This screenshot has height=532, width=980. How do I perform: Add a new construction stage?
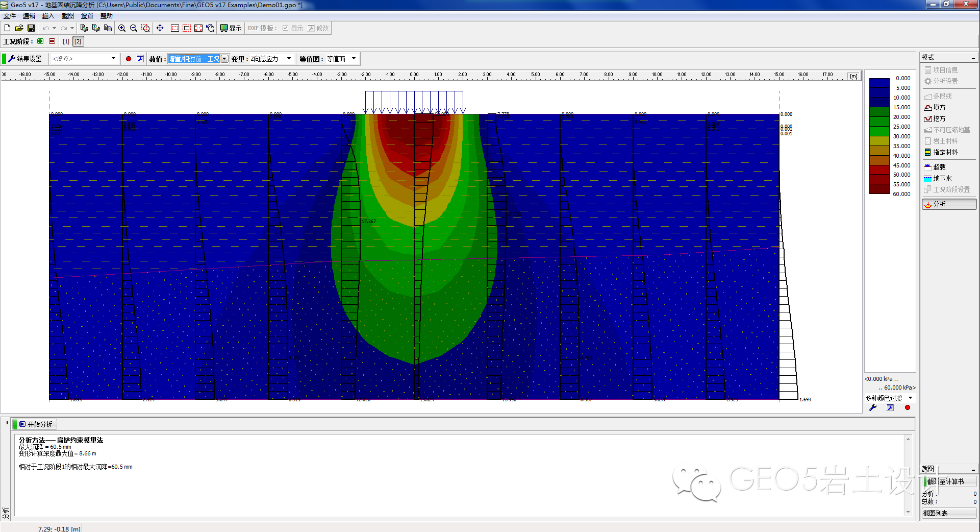point(40,41)
